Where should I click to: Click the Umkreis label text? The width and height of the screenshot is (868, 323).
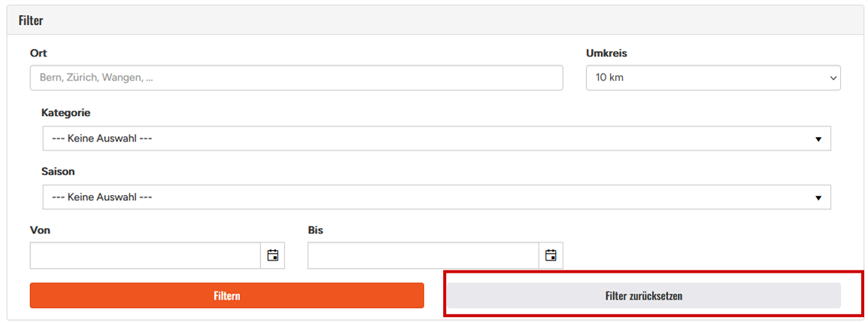pyautogui.click(x=606, y=53)
